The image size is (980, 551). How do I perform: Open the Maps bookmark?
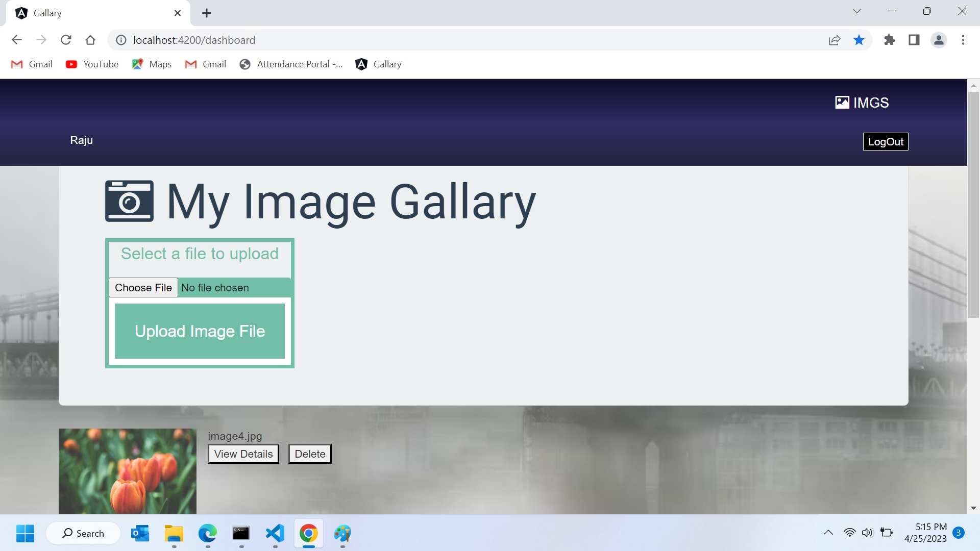click(152, 64)
